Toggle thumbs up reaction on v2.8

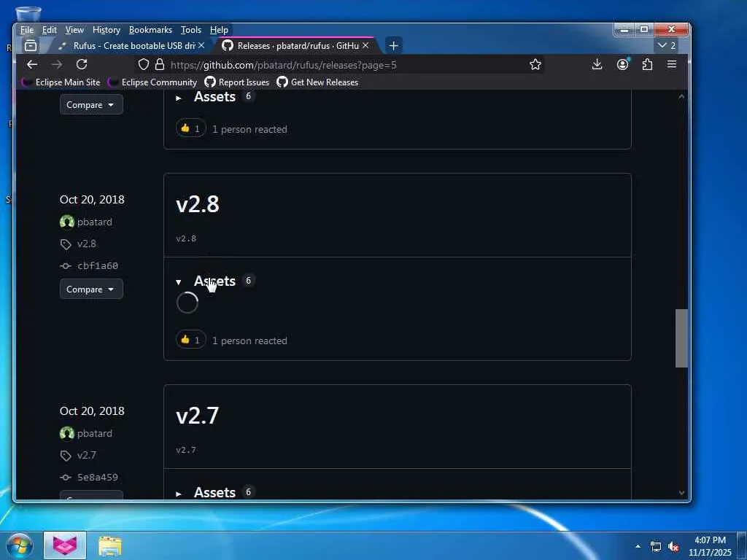pos(190,340)
